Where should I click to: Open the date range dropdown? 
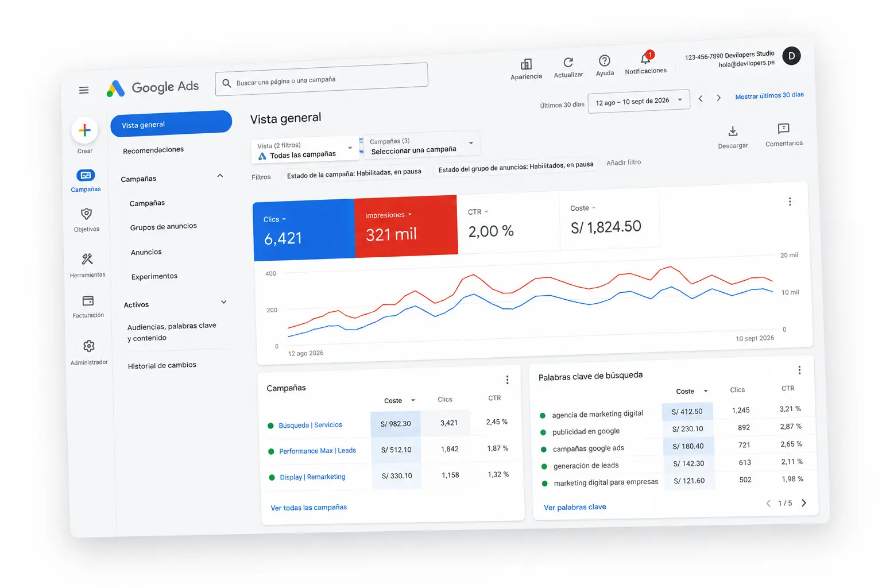[639, 102]
